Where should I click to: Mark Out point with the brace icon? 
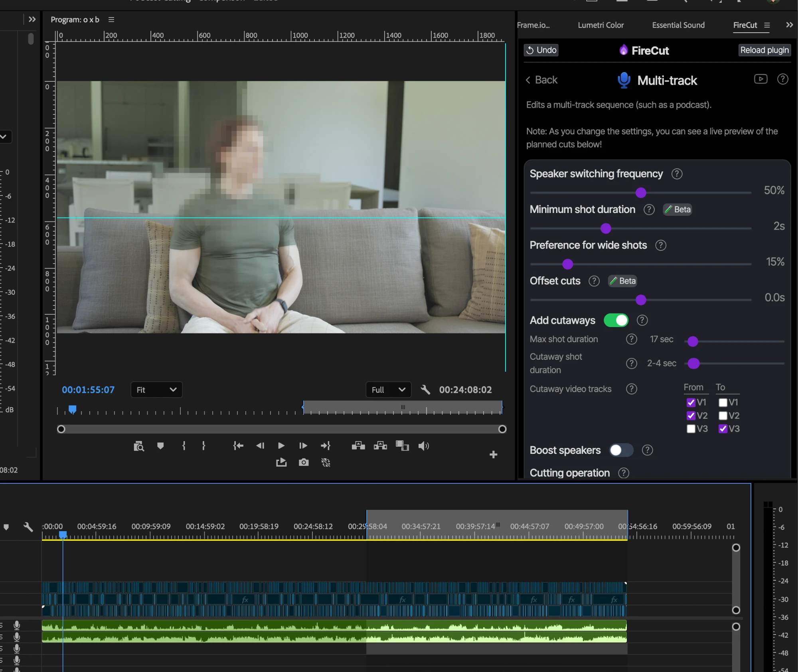(x=203, y=445)
